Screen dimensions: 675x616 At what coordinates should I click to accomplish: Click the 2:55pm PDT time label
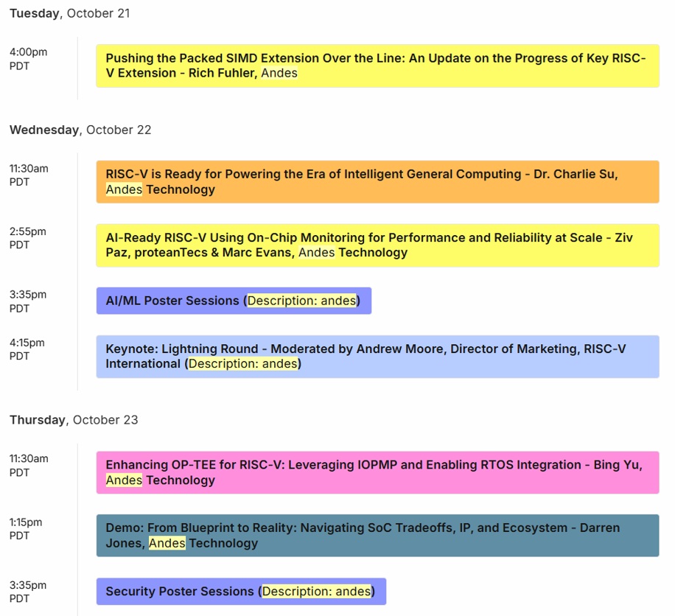(x=28, y=238)
